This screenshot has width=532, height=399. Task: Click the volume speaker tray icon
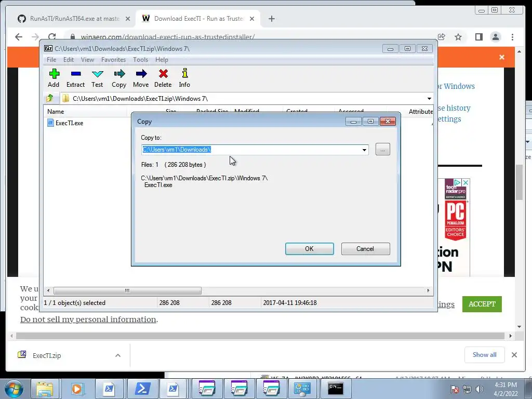click(480, 389)
